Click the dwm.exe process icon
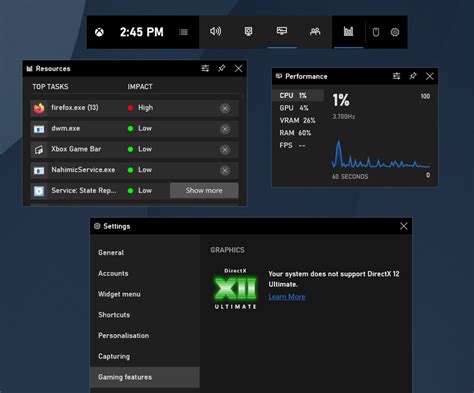 pos(39,129)
